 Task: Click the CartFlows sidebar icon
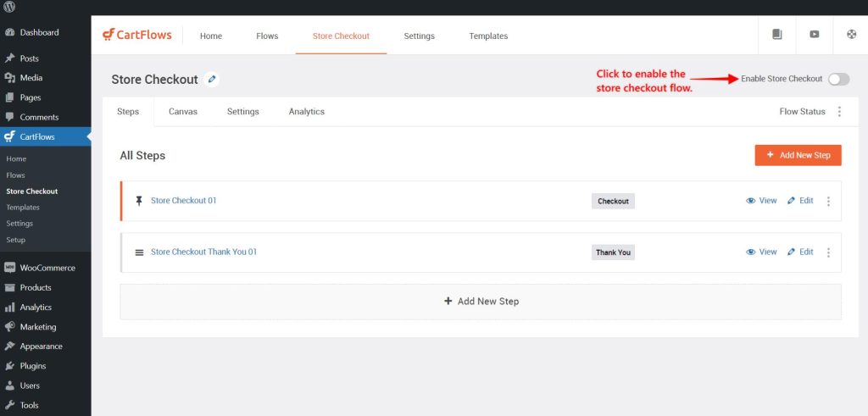coord(9,136)
